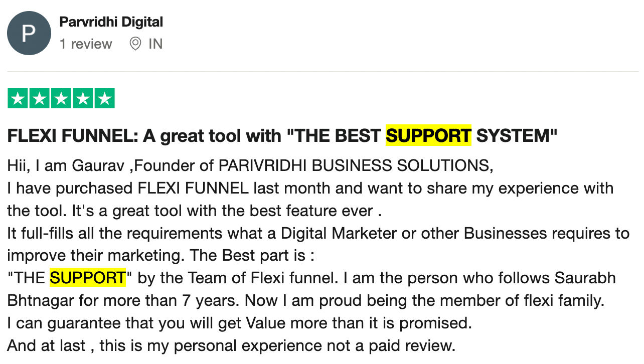Click the fourth green rating star
Screen dimensions: 644x364
click(x=83, y=98)
